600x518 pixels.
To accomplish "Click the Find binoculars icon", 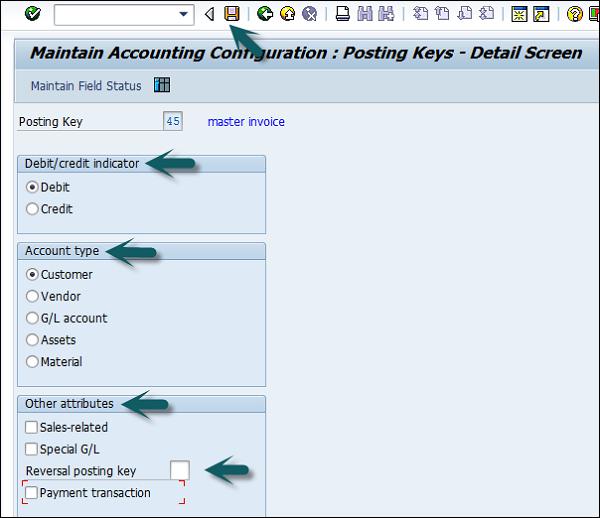I will pos(364,14).
